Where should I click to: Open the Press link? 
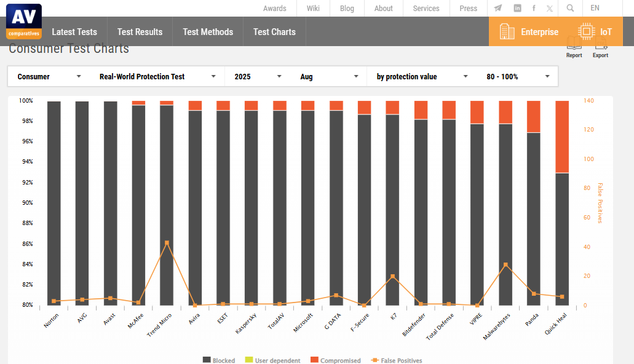coord(468,8)
